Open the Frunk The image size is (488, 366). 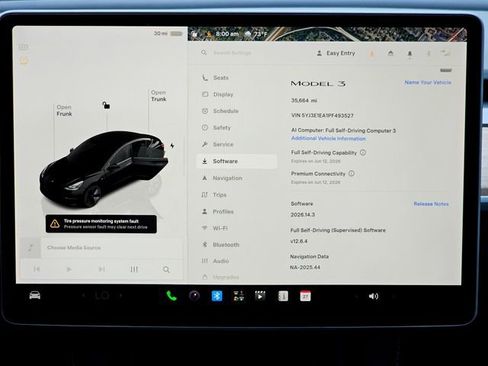coord(64,110)
